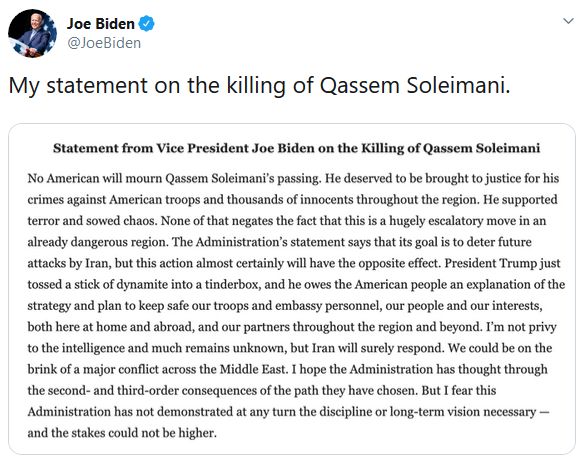
Task: Click the line starting 'strategy and plan to keep'
Action: coord(285,306)
